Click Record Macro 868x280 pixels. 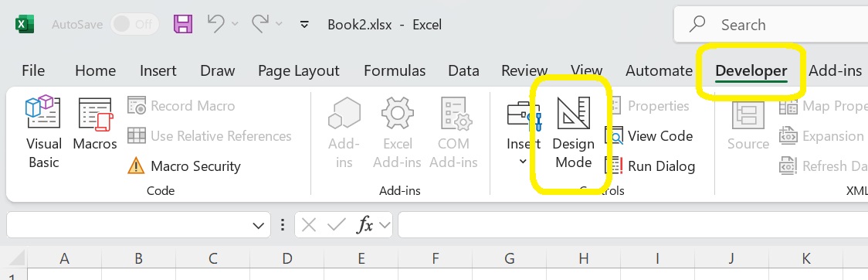click(181, 105)
